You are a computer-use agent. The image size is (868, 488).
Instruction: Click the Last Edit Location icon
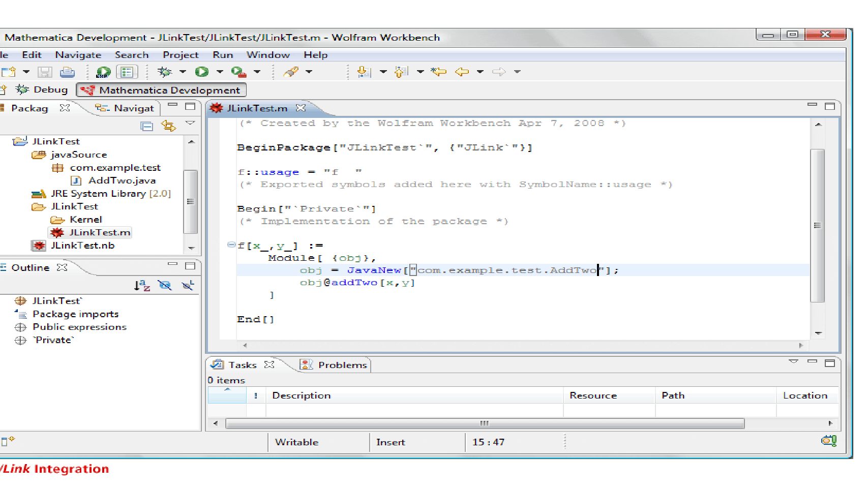coord(438,72)
